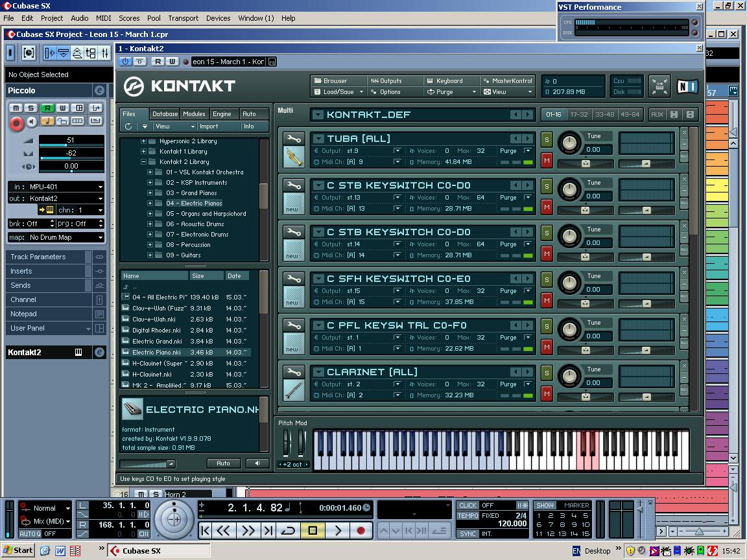Toggle the Auto button below file info
Screen dimensions: 747x560
click(x=223, y=463)
